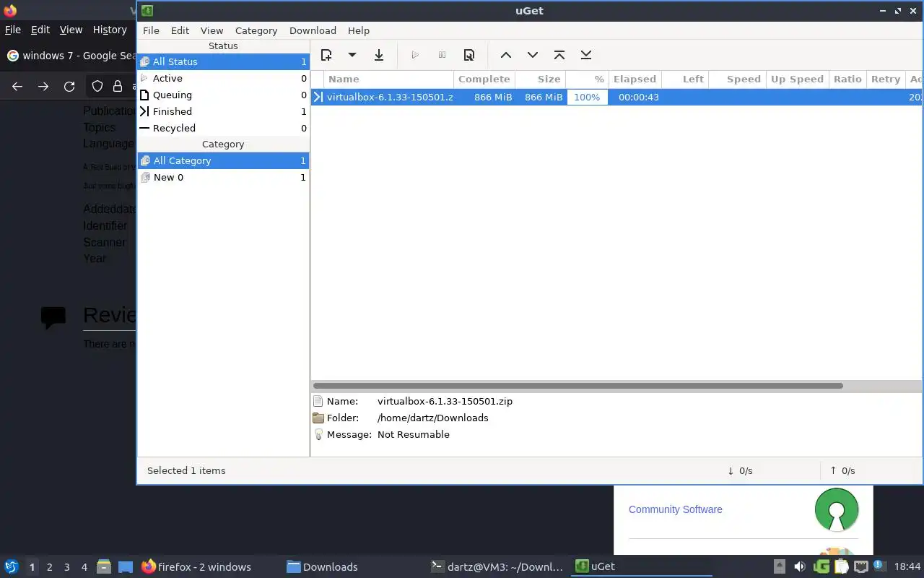924x578 pixels.
Task: Click file name 'virtualbox-6.1.33-150501.zip' in details pane
Action: pos(445,401)
